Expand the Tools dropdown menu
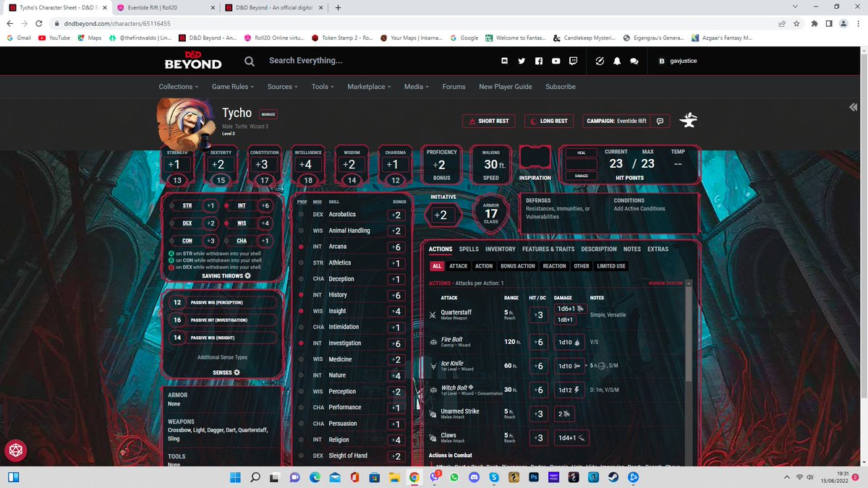This screenshot has width=868, height=488. tap(323, 87)
